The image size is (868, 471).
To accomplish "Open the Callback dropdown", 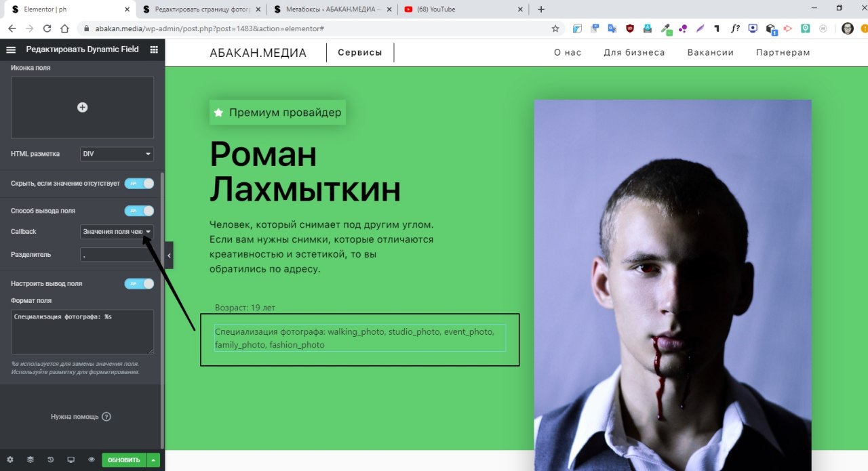I will 117,232.
